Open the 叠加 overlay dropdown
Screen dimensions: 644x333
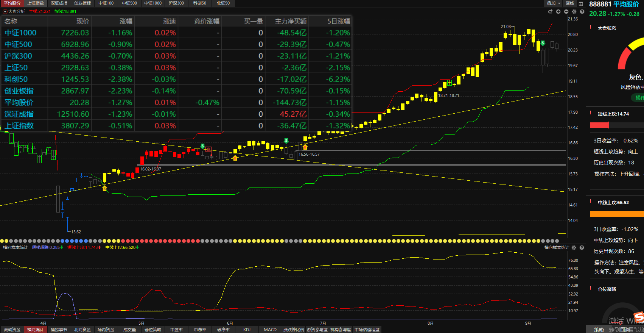tap(554, 3)
